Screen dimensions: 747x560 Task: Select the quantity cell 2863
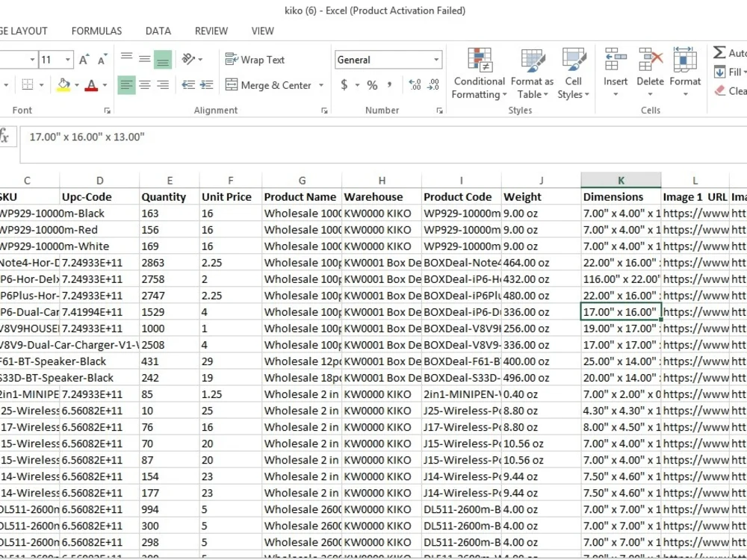tap(169, 263)
